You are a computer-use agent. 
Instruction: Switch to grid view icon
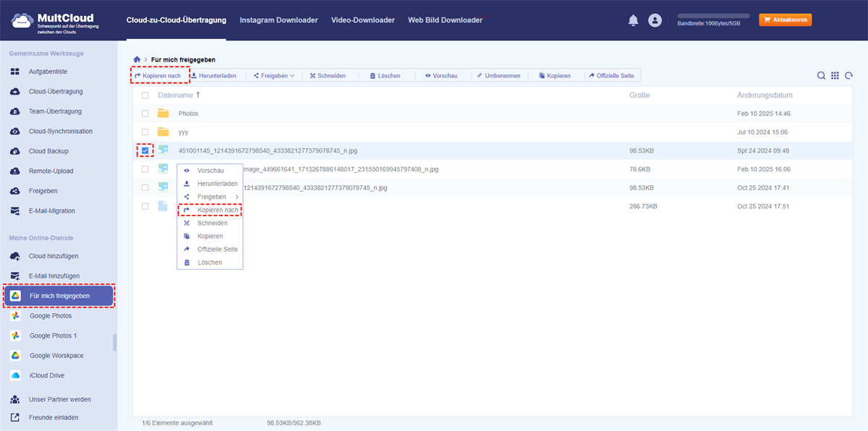click(835, 76)
